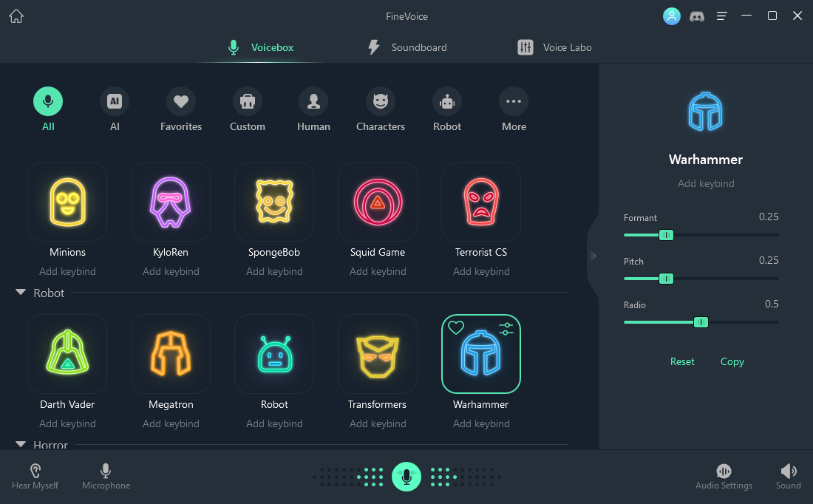813x504 pixels.
Task: Add keybind for Transformers
Action: [378, 423]
